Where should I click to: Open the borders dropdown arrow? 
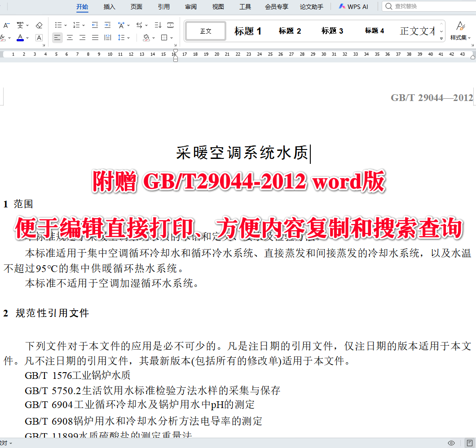click(172, 38)
